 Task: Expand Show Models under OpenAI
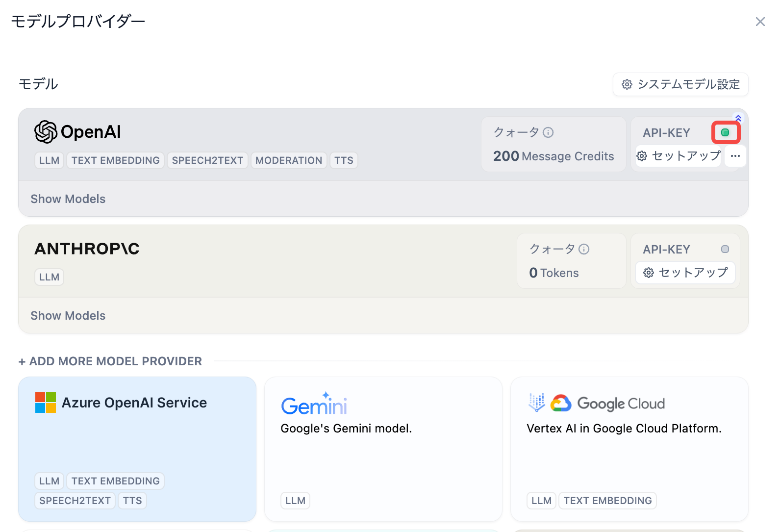point(68,199)
